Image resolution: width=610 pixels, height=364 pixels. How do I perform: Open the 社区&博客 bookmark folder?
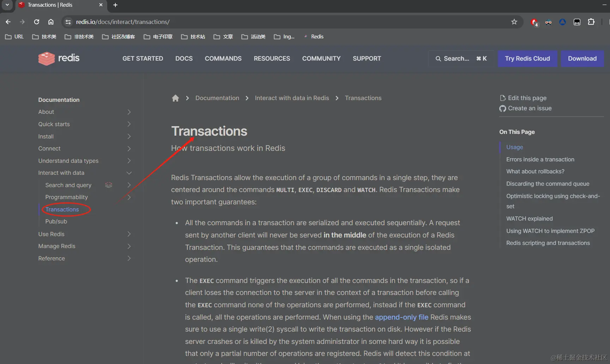tap(119, 37)
